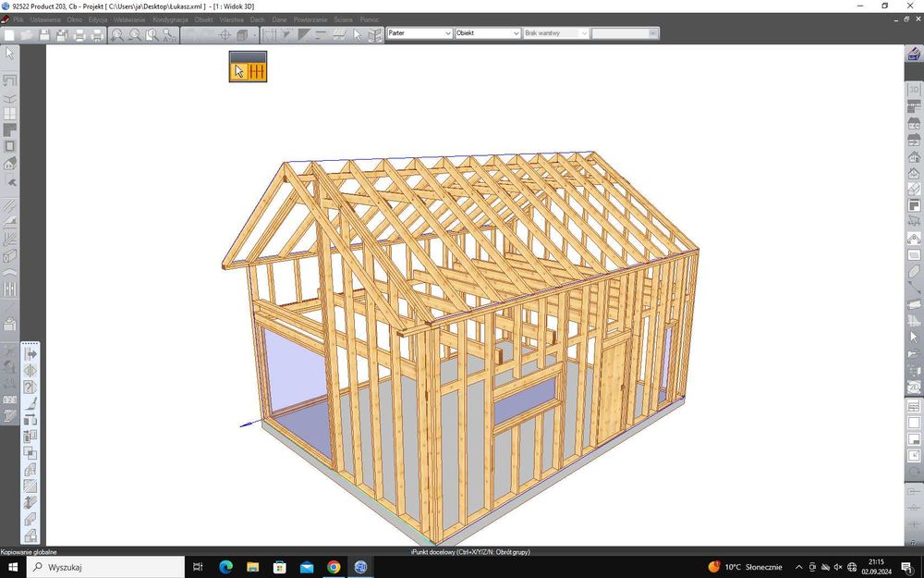Open the Plik menu
The image size is (924, 578).
(x=18, y=19)
